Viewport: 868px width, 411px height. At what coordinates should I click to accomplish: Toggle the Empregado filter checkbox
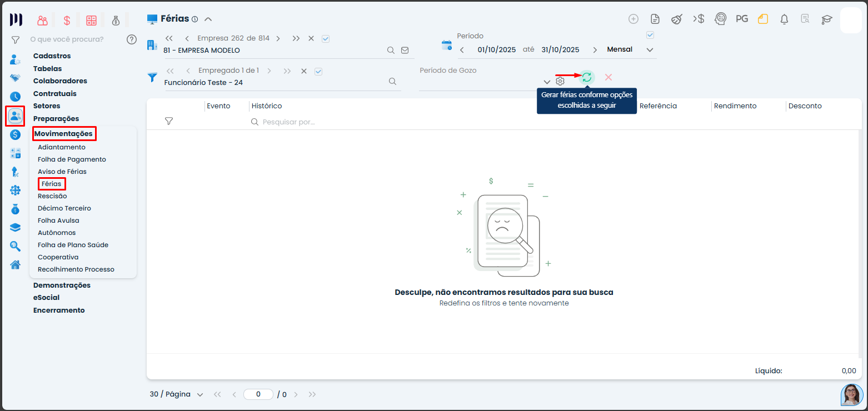[318, 71]
